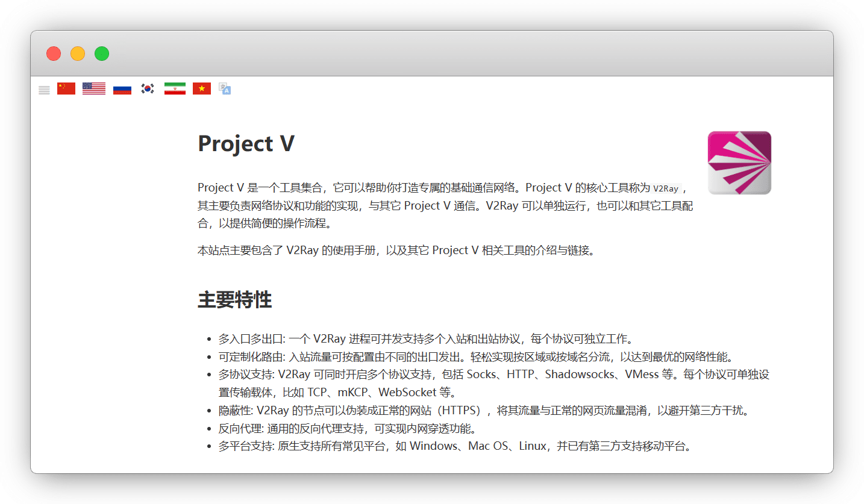This screenshot has width=864, height=504.
Task: Click the pink Project V logo
Action: point(739,163)
